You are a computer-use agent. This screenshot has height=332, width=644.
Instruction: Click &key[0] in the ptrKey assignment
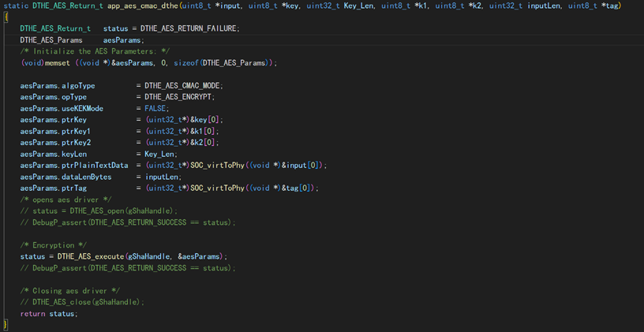pos(205,120)
